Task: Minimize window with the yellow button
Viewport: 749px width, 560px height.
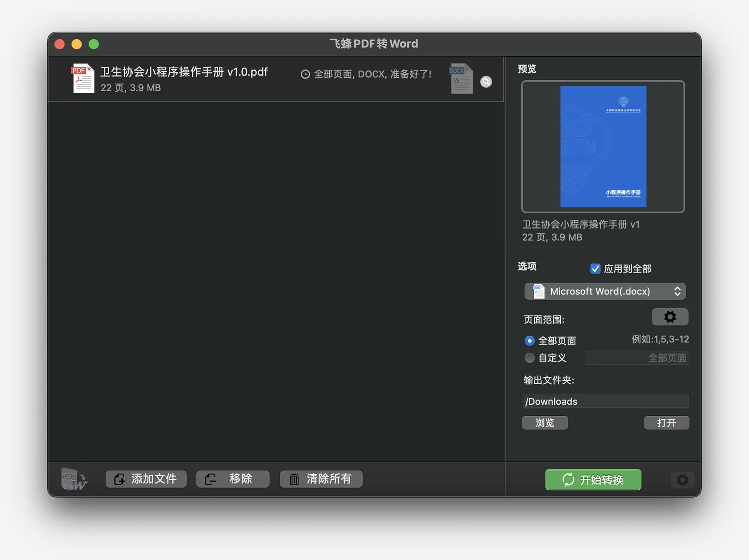Action: [x=77, y=44]
